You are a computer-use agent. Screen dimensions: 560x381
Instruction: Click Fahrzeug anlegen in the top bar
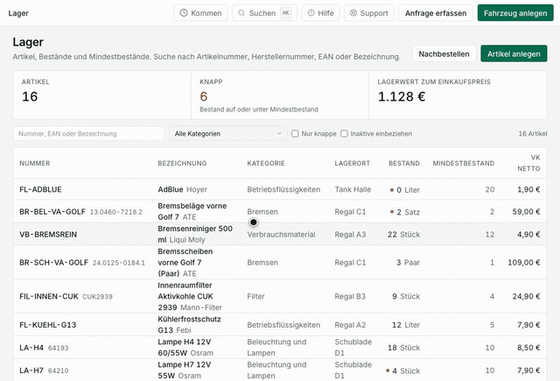click(515, 13)
